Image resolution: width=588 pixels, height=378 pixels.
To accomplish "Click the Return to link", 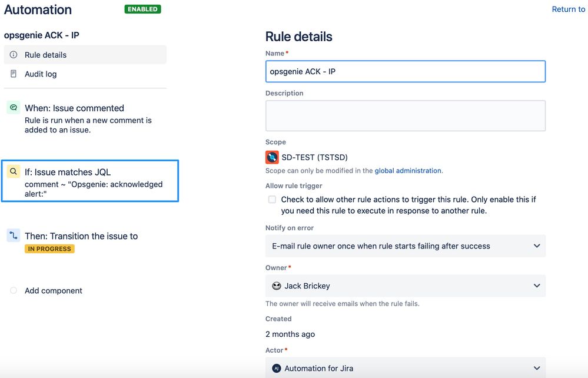I will click(568, 9).
